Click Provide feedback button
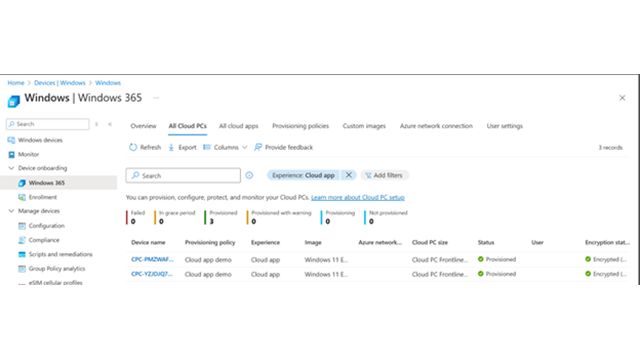 [x=283, y=147]
